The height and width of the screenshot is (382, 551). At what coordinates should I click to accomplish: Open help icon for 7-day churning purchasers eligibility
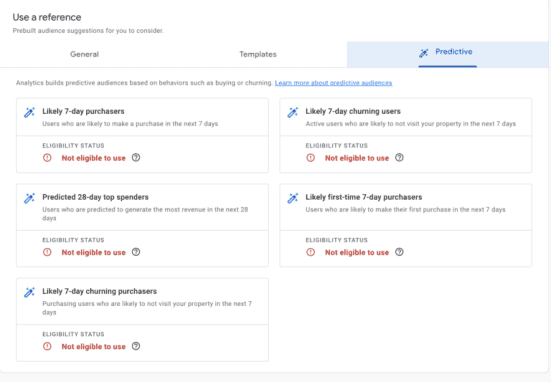click(136, 346)
